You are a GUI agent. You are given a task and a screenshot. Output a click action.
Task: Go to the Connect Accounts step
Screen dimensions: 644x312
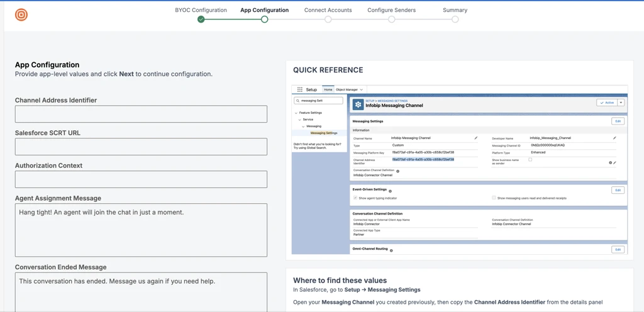point(328,10)
